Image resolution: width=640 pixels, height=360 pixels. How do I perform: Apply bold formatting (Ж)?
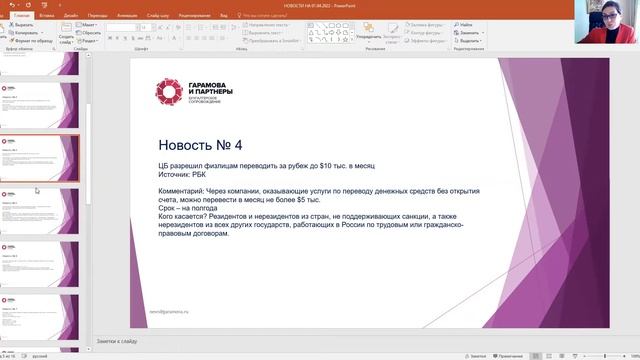(x=110, y=38)
